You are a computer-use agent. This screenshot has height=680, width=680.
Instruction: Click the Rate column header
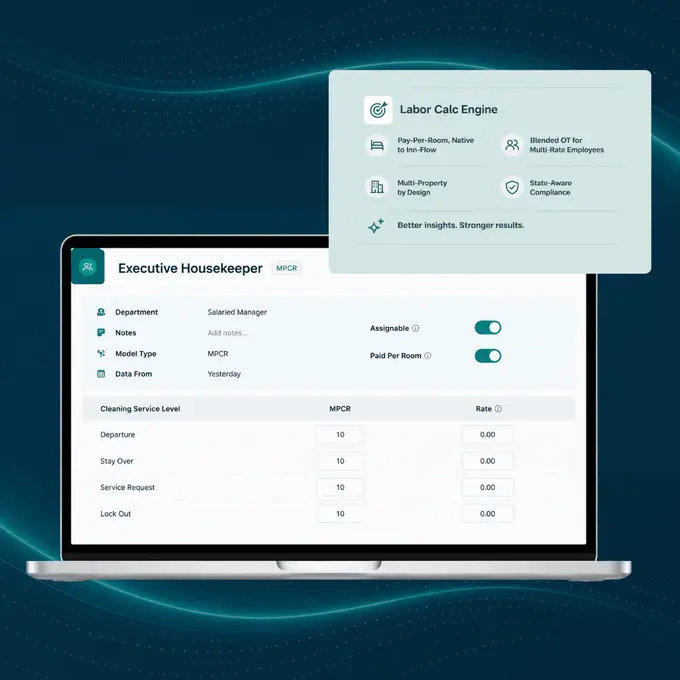click(x=484, y=409)
